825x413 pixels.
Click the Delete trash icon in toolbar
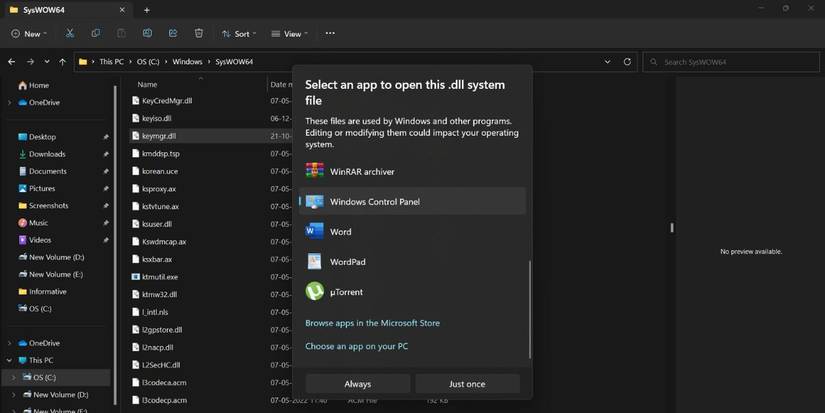[199, 33]
